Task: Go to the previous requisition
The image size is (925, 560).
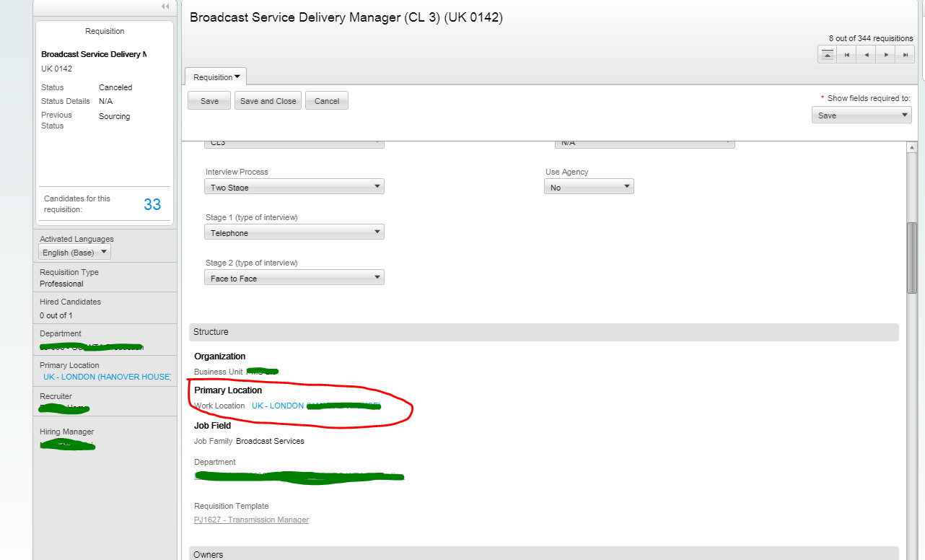Action: (x=865, y=53)
